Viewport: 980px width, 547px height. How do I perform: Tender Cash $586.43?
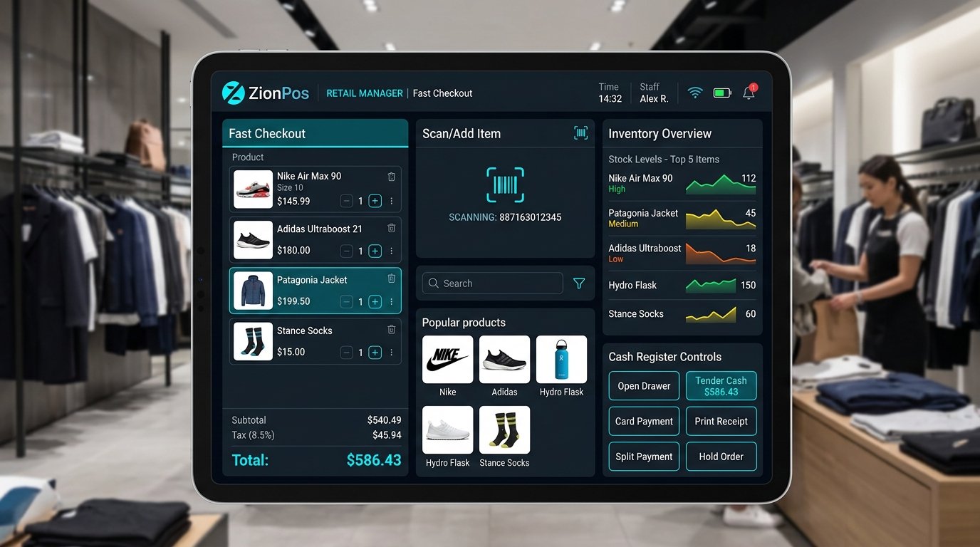[721, 386]
